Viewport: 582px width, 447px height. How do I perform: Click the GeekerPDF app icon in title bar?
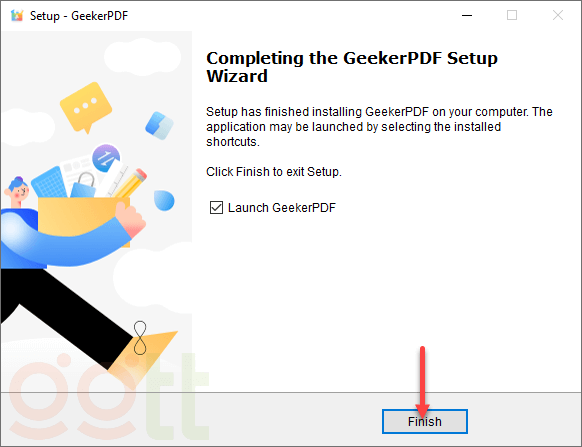[x=17, y=16]
